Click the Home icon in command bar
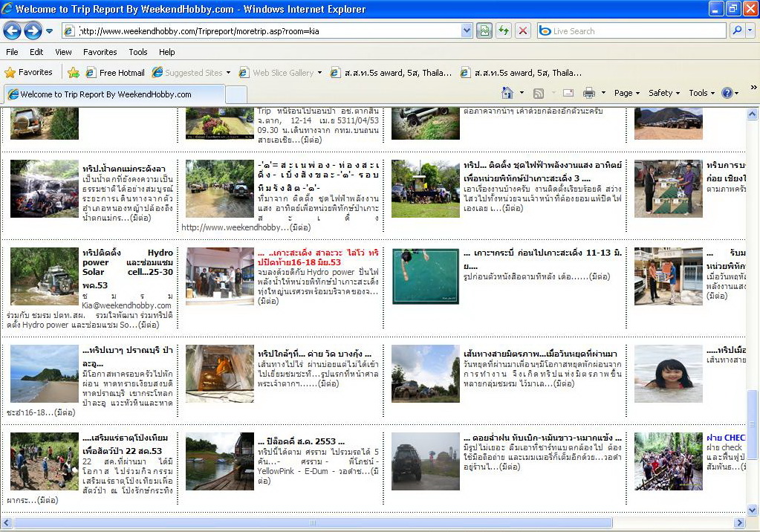Image resolution: width=760 pixels, height=532 pixels. pos(507,93)
